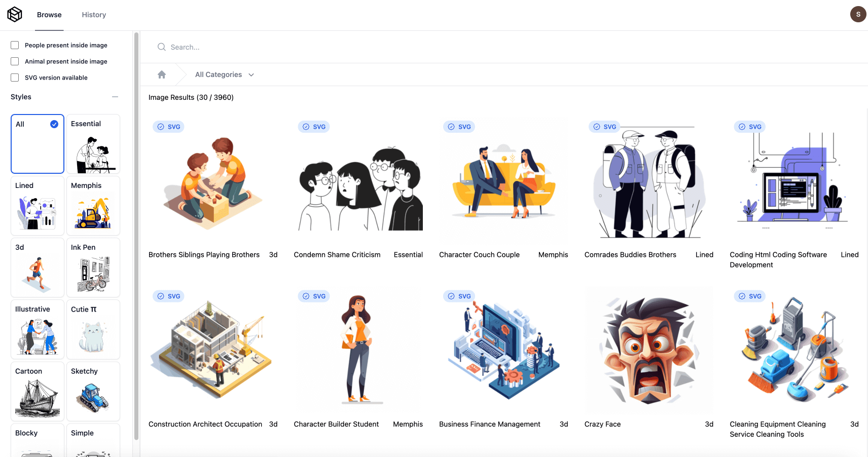Open the Construction Architect Occupation thumbnail
Viewport: 868px width, 457px height.
coord(211,350)
